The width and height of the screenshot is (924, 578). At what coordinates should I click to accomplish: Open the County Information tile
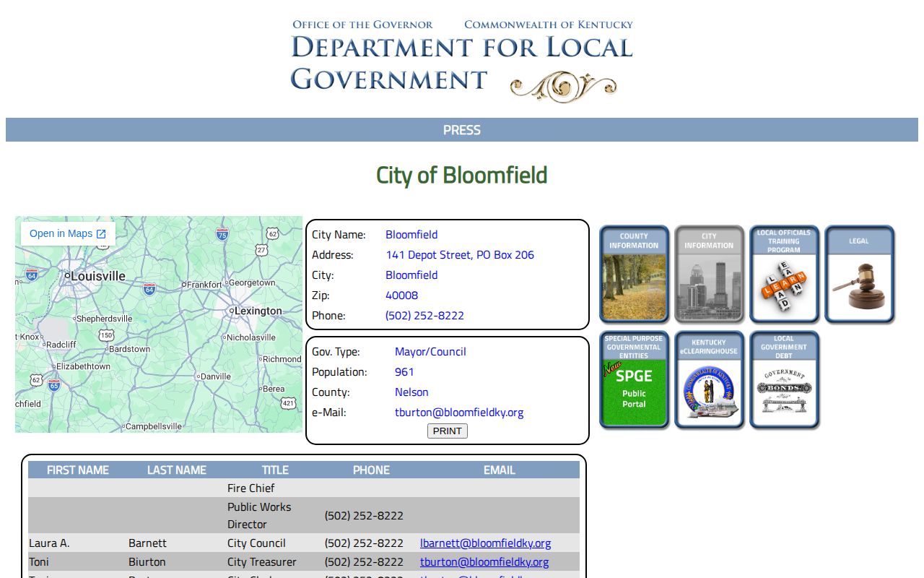pyautogui.click(x=634, y=274)
